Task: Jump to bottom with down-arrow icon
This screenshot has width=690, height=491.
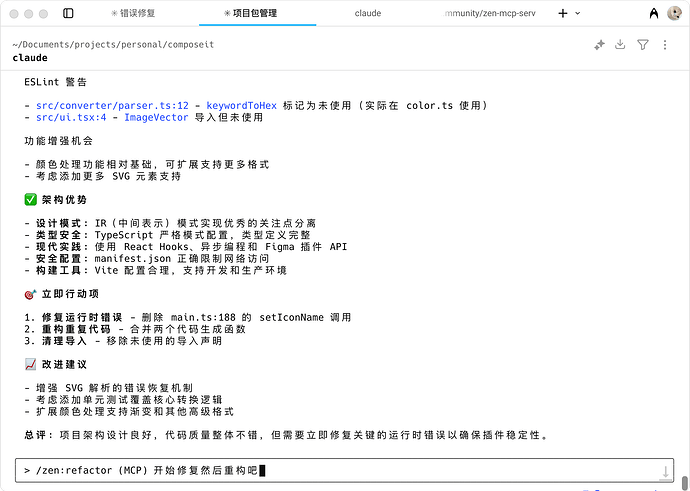Action: coord(665,472)
